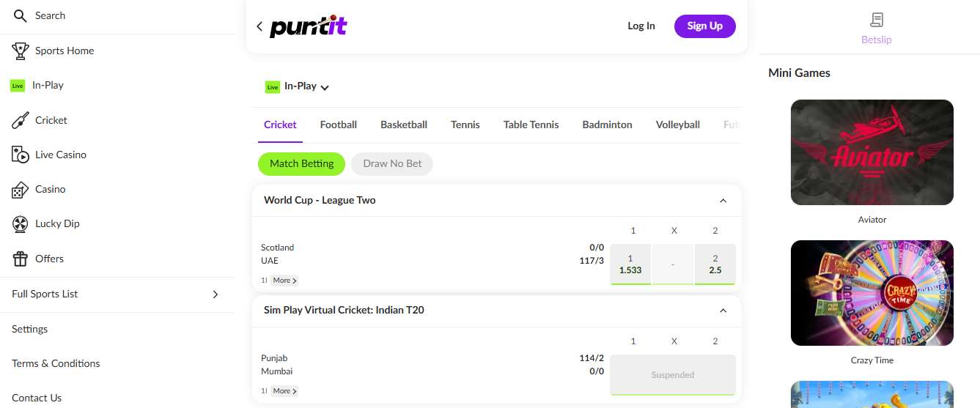
Task: Open the Betslip icon
Action: (x=876, y=20)
